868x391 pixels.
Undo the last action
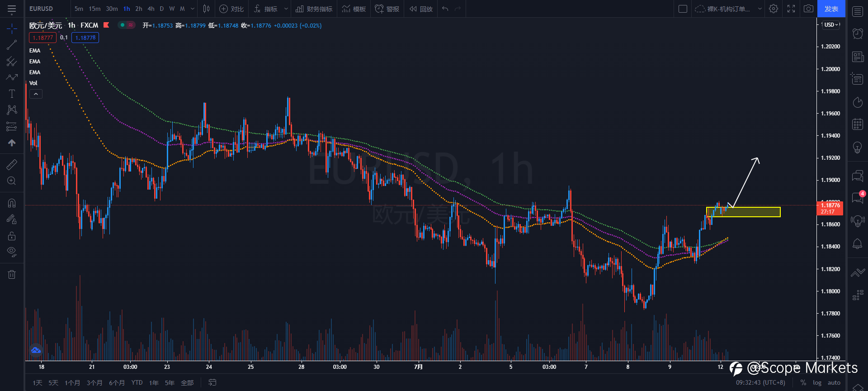coord(445,9)
